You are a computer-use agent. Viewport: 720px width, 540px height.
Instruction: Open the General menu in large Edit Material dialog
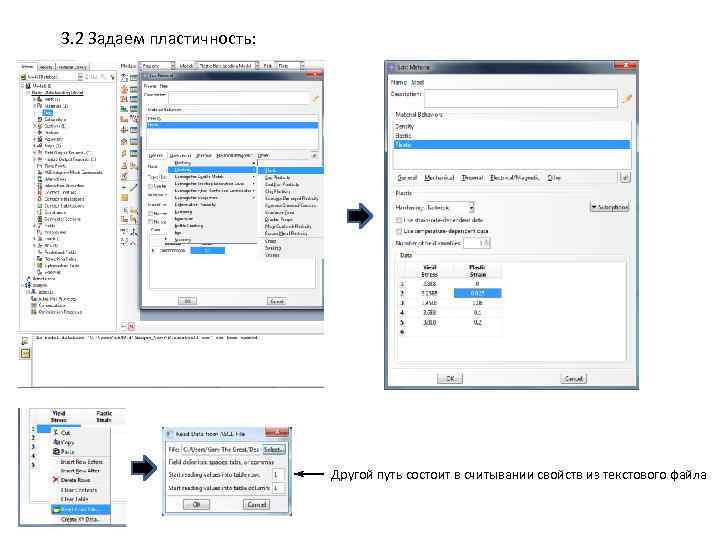(407, 178)
